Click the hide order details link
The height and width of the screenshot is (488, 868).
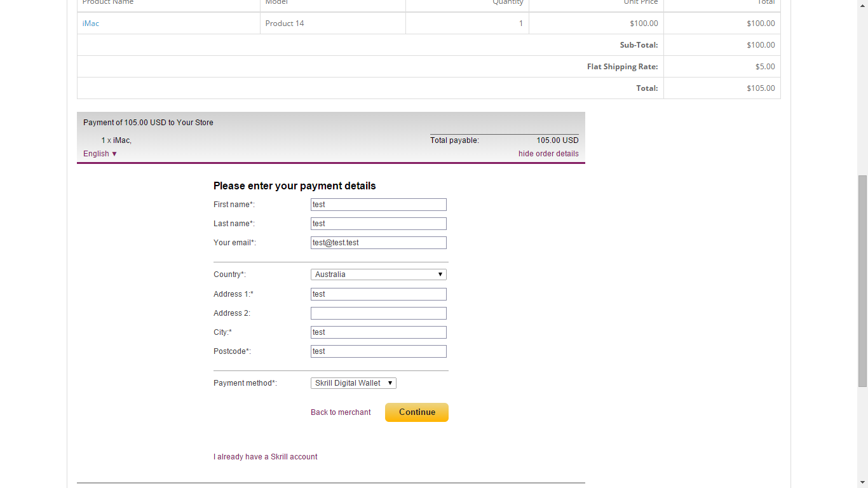pos(548,154)
